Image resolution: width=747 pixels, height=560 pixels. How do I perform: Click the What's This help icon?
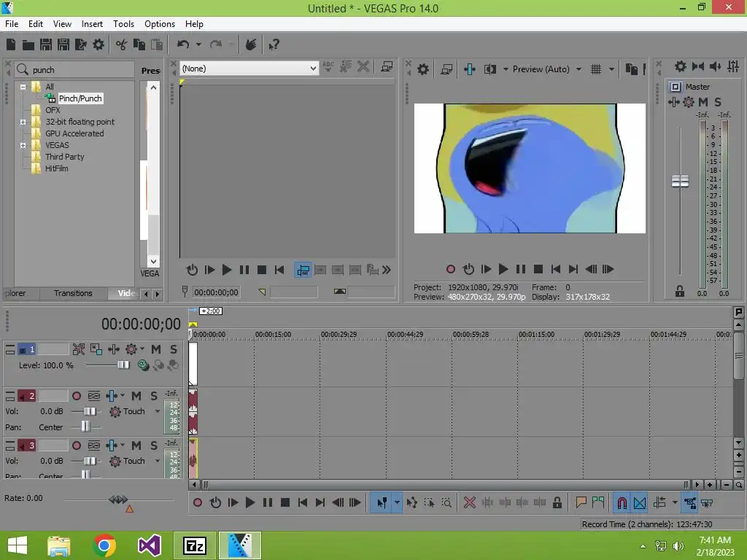coord(274,44)
